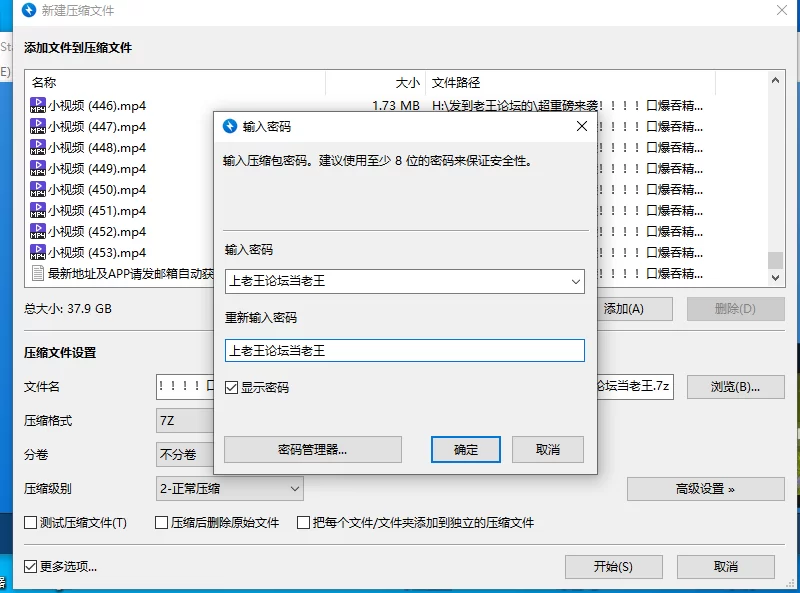Image resolution: width=800 pixels, height=593 pixels.
Task: Click 取消 in the password dialog
Action: pos(548,450)
